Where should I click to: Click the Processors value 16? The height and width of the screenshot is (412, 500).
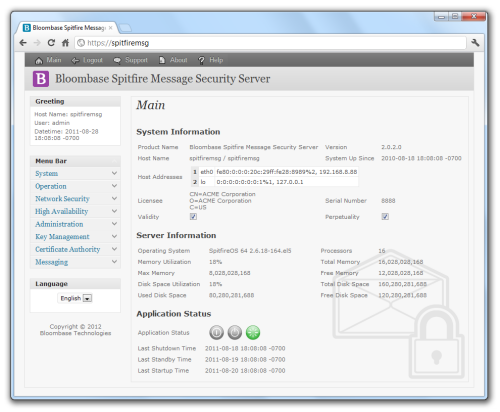[x=382, y=251]
